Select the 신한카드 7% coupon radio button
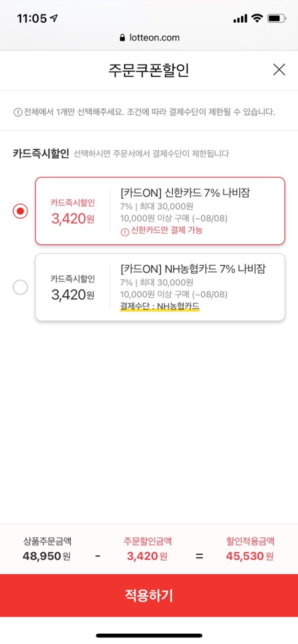 20,211
